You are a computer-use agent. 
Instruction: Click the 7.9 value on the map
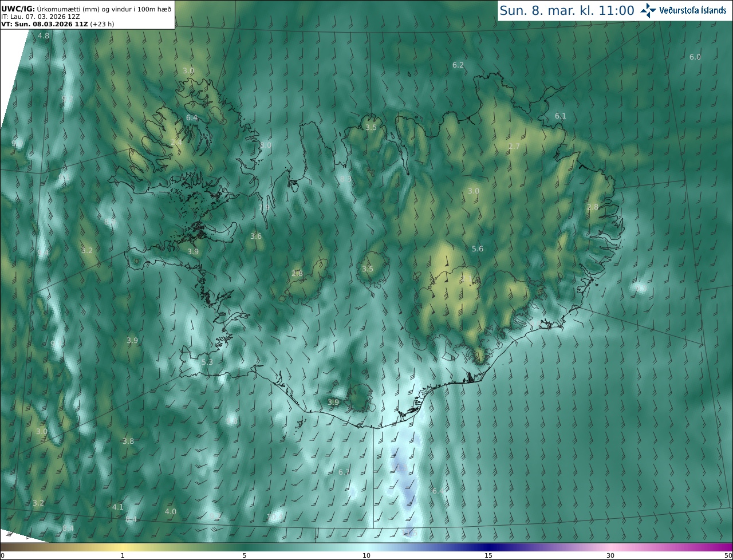[264, 208]
